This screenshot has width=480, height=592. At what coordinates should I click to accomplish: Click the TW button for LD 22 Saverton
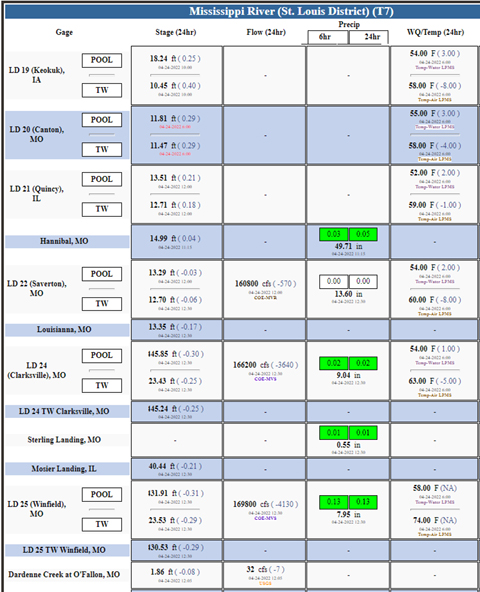(x=102, y=304)
